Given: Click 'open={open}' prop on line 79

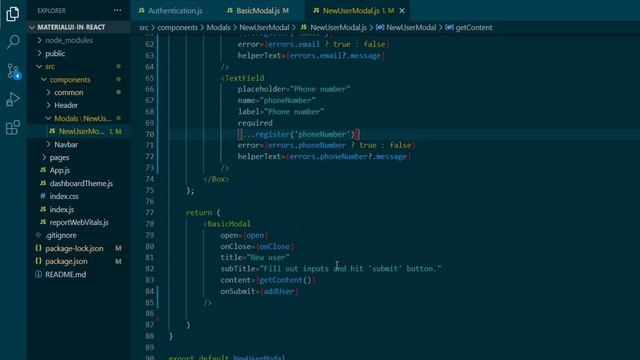Looking at the screenshot, I should [x=244, y=236].
